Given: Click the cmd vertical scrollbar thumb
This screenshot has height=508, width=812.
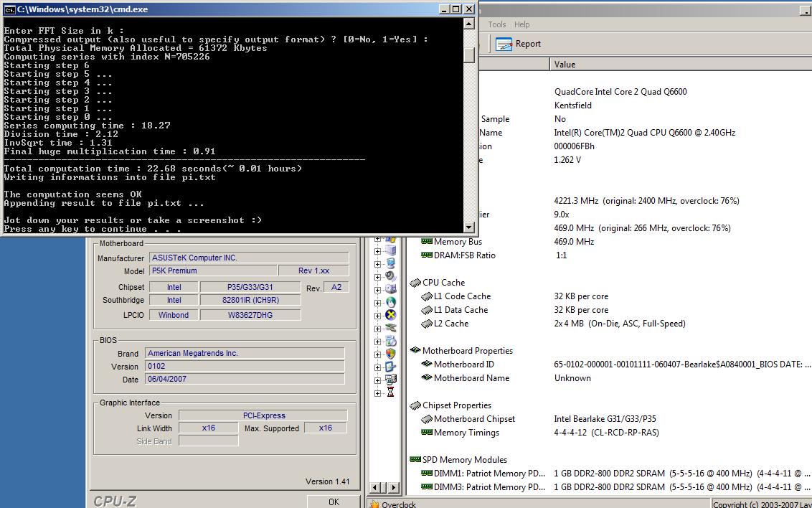Looking at the screenshot, I should pyautogui.click(x=468, y=55).
